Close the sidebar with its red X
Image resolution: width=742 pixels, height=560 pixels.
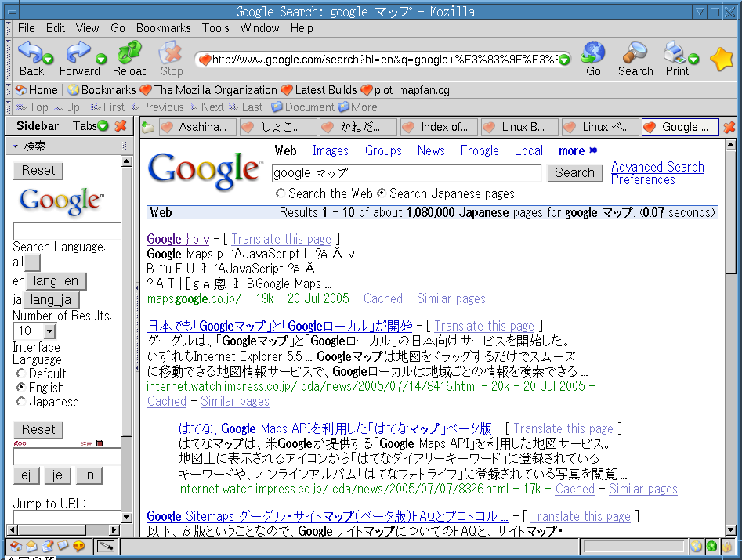pos(121,126)
